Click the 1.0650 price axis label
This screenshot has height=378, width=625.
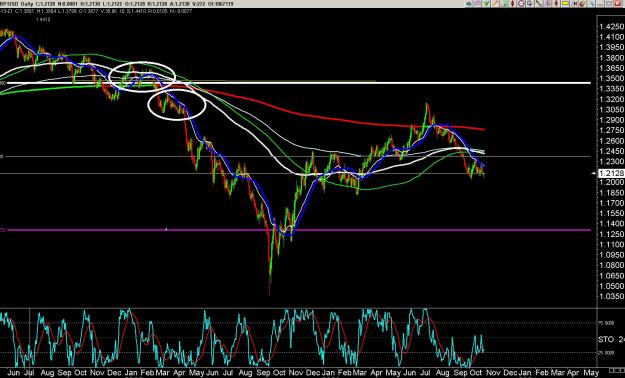(x=611, y=276)
